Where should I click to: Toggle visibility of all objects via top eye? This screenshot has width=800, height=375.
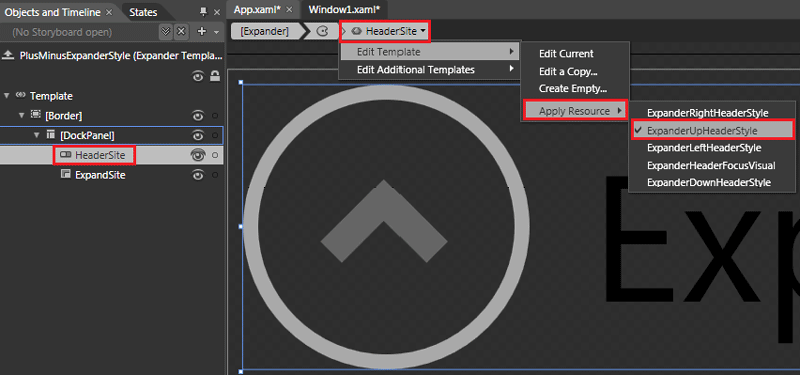198,77
